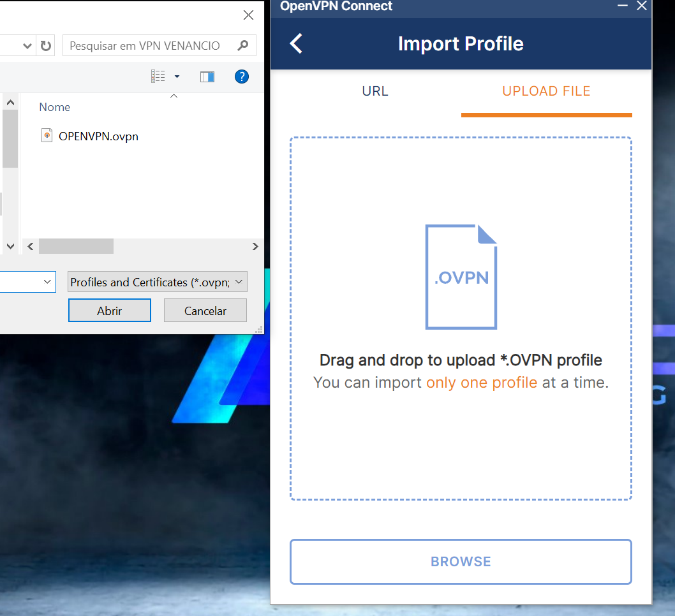Change the view layout icon

(158, 77)
